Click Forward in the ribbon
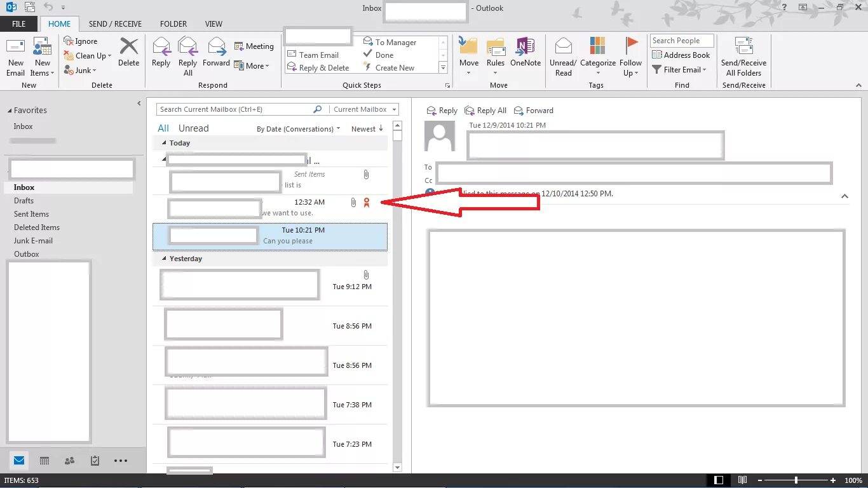868x488 pixels. pyautogui.click(x=216, y=52)
